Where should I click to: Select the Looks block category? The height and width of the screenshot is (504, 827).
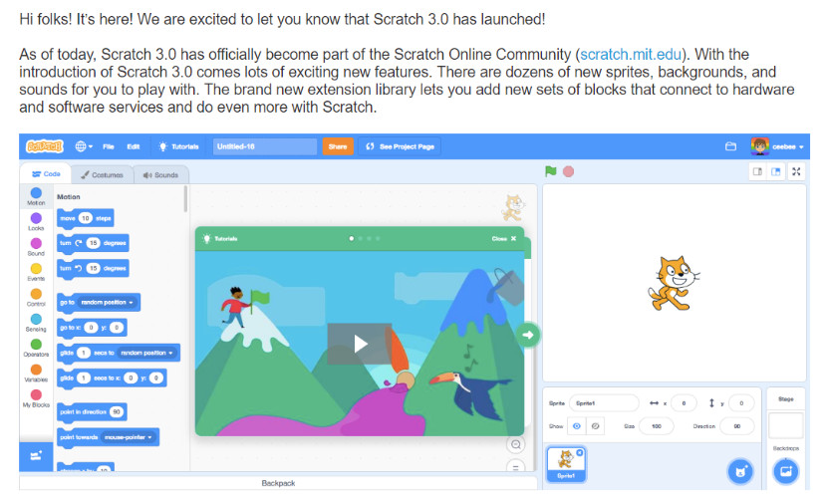(x=36, y=221)
